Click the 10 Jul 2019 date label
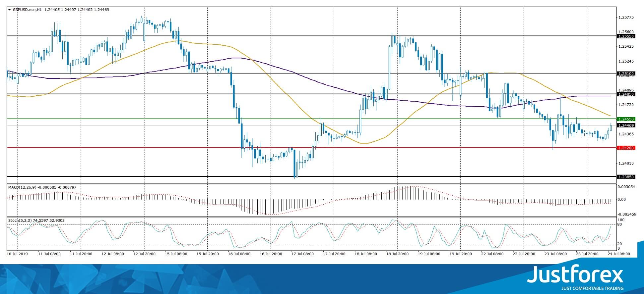The image size is (644, 294). tap(17, 254)
